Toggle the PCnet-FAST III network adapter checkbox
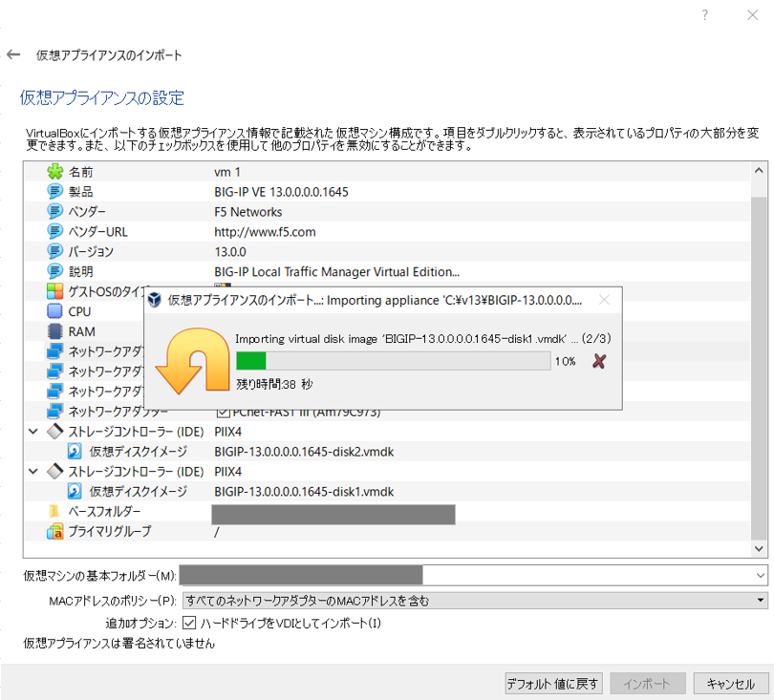The height and width of the screenshot is (700, 774). point(223,412)
